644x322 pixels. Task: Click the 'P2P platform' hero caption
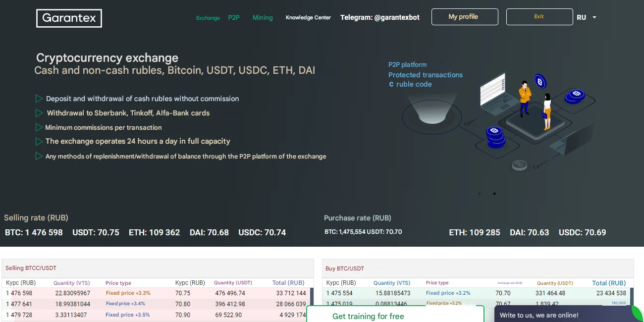[x=407, y=64]
